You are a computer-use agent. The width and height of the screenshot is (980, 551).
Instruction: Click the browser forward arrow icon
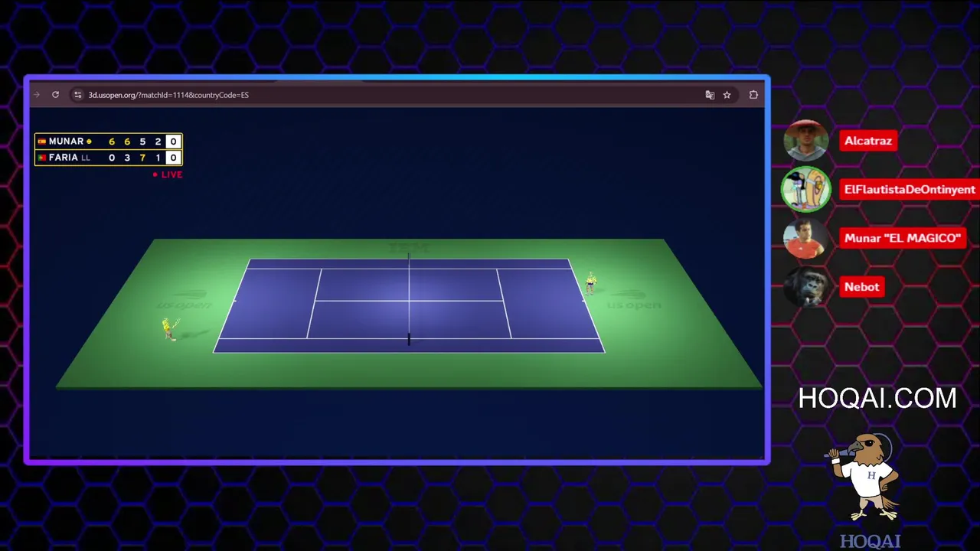(x=36, y=95)
